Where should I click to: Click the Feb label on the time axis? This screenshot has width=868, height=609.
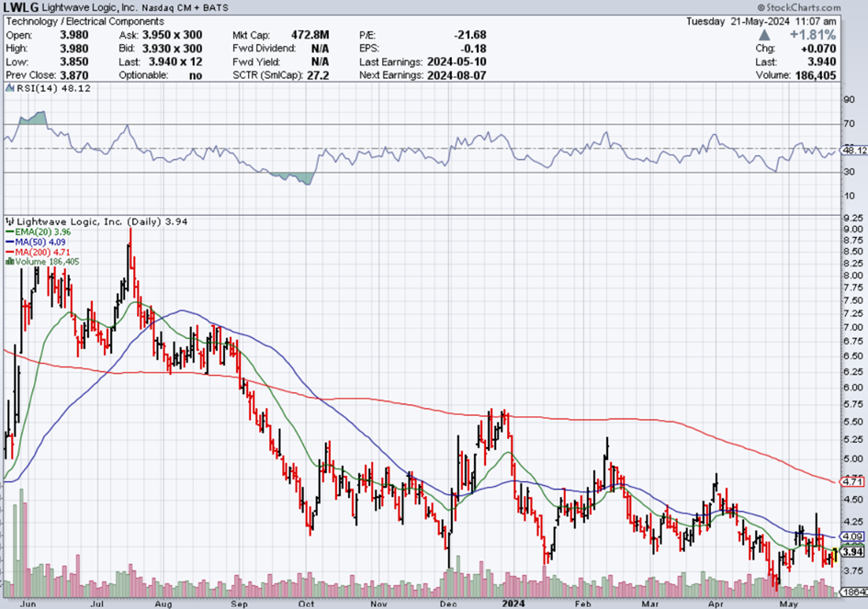point(583,603)
